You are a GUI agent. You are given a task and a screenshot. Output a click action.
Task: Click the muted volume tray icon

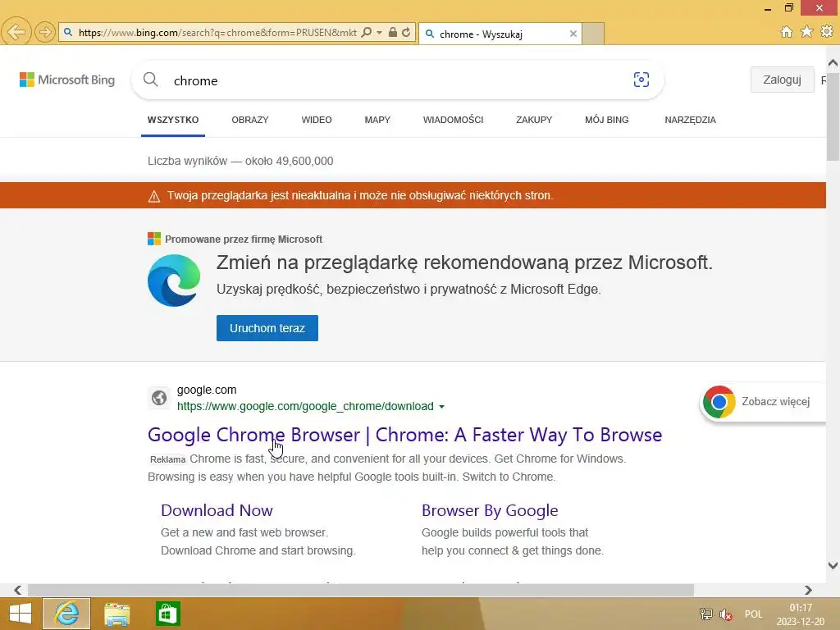click(x=727, y=614)
